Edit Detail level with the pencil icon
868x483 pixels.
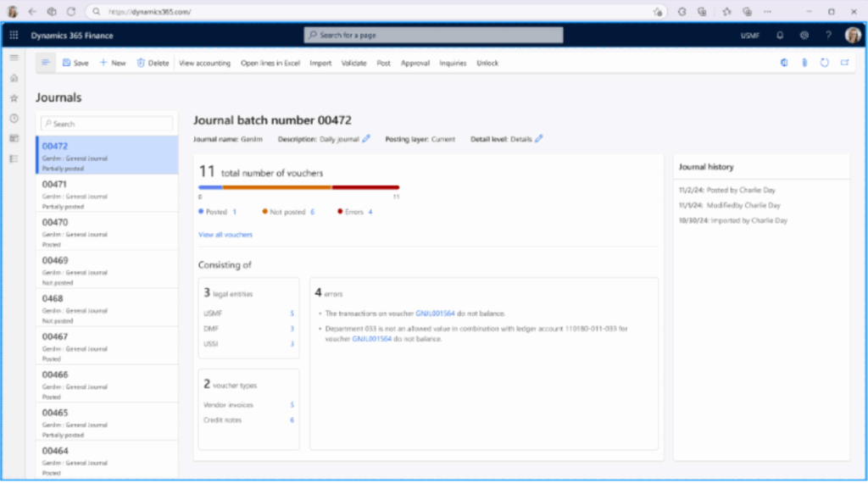pos(539,139)
